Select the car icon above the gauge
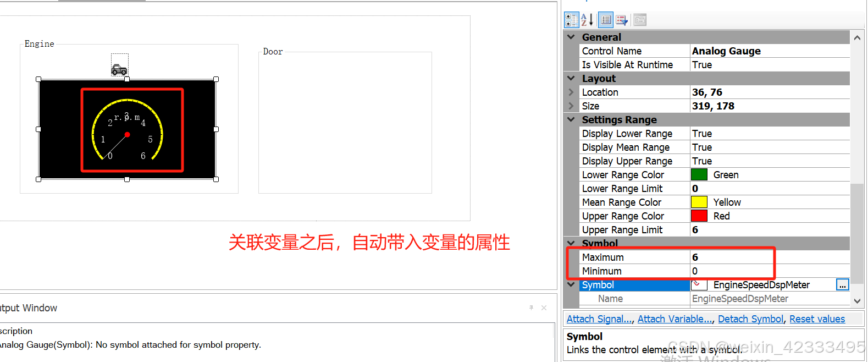 tap(119, 69)
